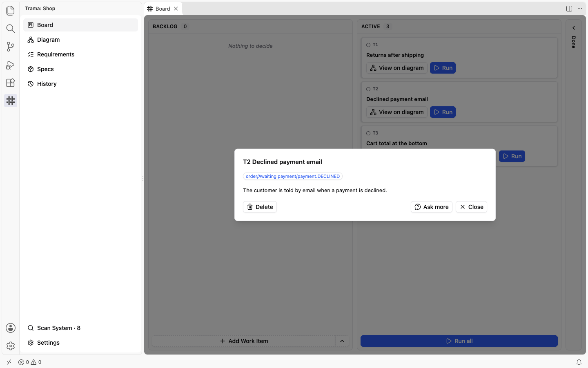
Task: Toggle the T2 status circle
Action: [x=368, y=89]
